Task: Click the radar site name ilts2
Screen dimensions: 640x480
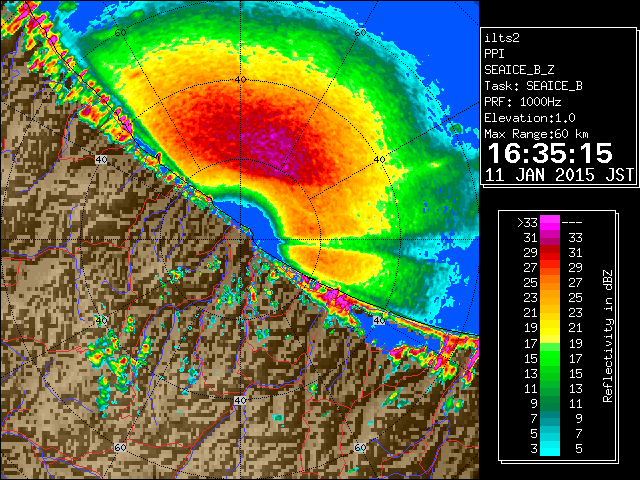Action: 502,38
